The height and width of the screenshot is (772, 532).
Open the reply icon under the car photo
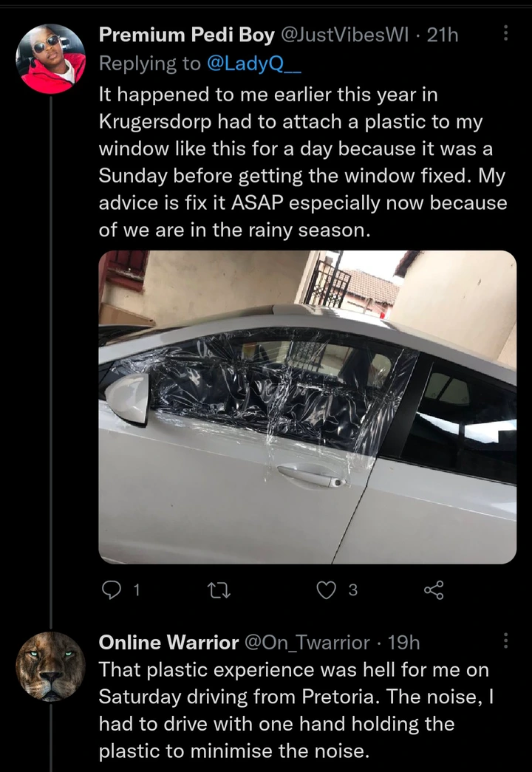(x=109, y=589)
